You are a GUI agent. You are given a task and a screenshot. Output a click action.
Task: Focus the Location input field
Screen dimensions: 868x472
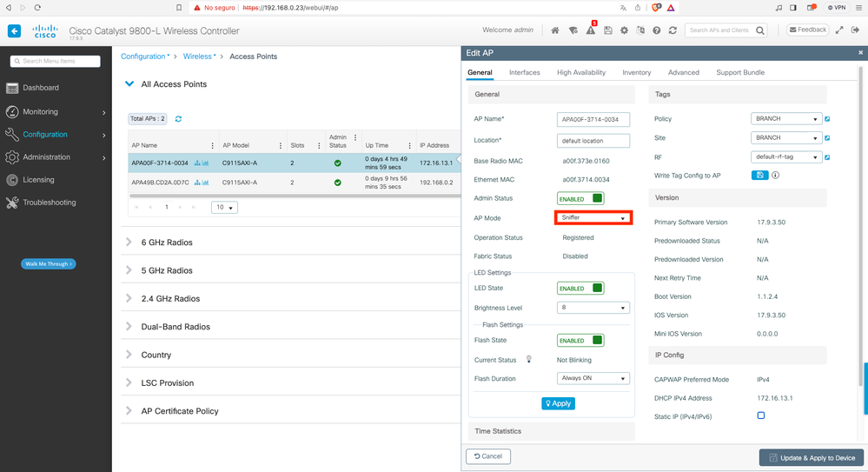coord(593,141)
